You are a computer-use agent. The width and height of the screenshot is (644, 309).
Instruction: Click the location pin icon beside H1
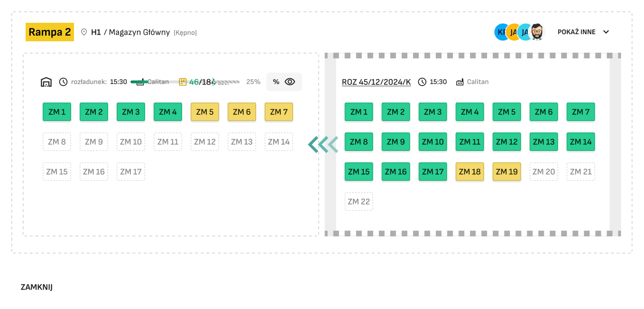(x=84, y=32)
